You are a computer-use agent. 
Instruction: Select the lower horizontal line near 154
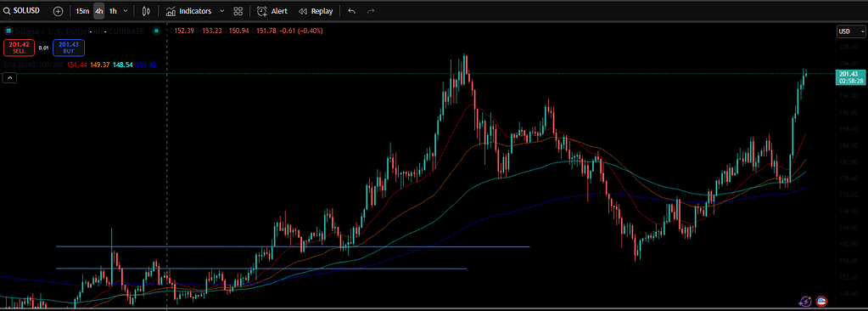261,269
